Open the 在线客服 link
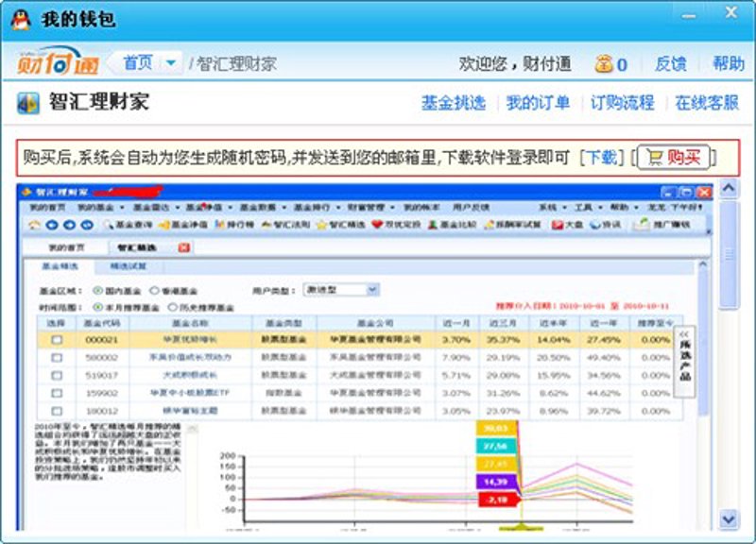The width and height of the screenshot is (756, 544). click(x=707, y=103)
